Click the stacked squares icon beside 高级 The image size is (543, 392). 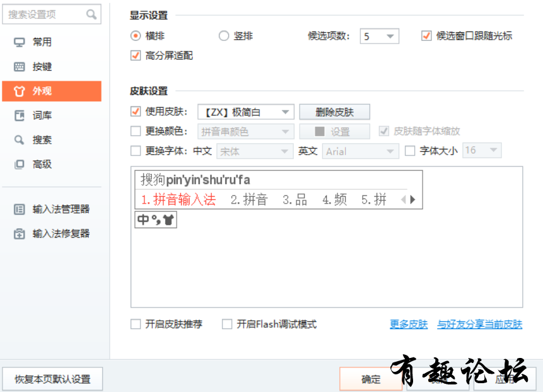tap(20, 164)
